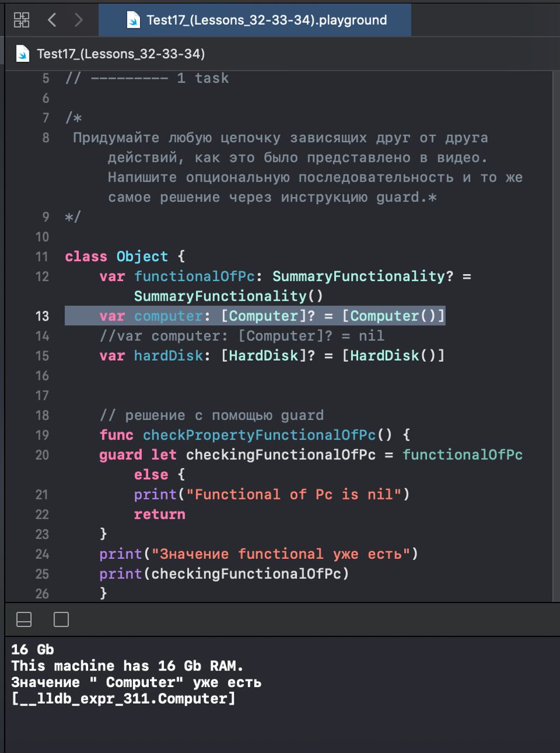
Task: Click the Swift file icon in the tab
Action: pos(134,20)
